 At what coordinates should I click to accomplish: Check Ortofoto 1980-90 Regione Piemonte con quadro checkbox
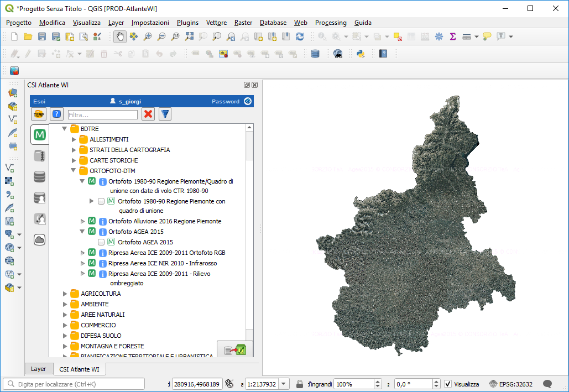click(101, 202)
